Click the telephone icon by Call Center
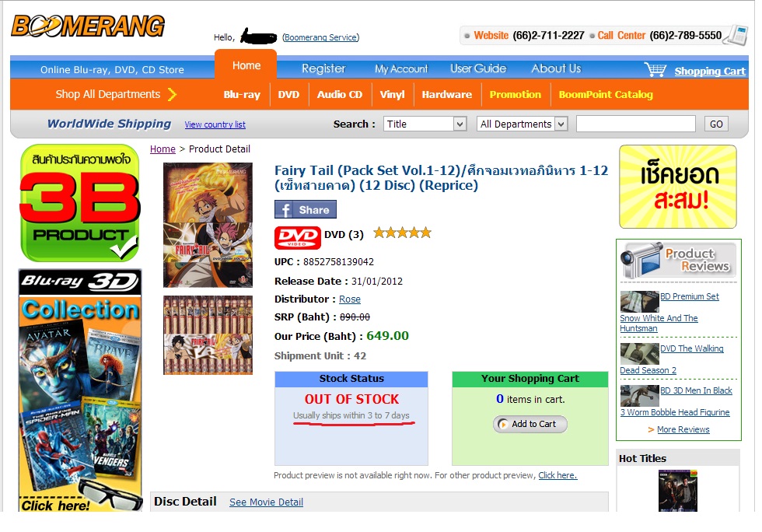 click(736, 35)
